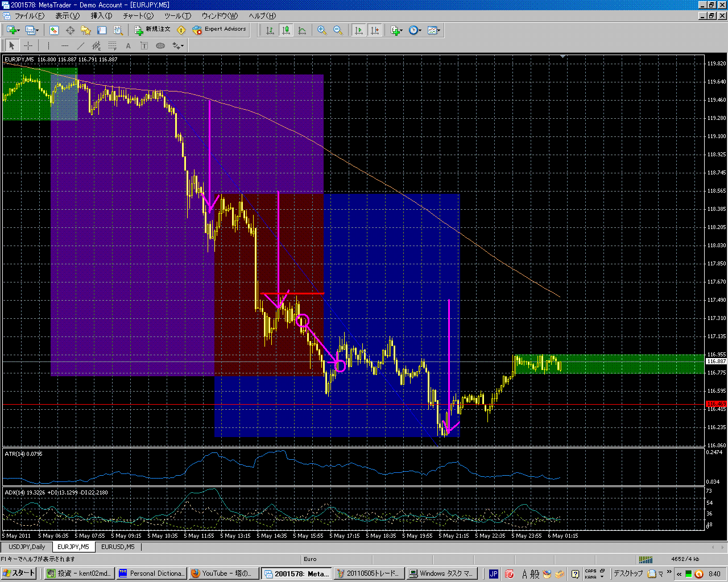Image resolution: width=728 pixels, height=582 pixels.
Task: Click the Zoom In magnifier icon
Action: pos(322,30)
